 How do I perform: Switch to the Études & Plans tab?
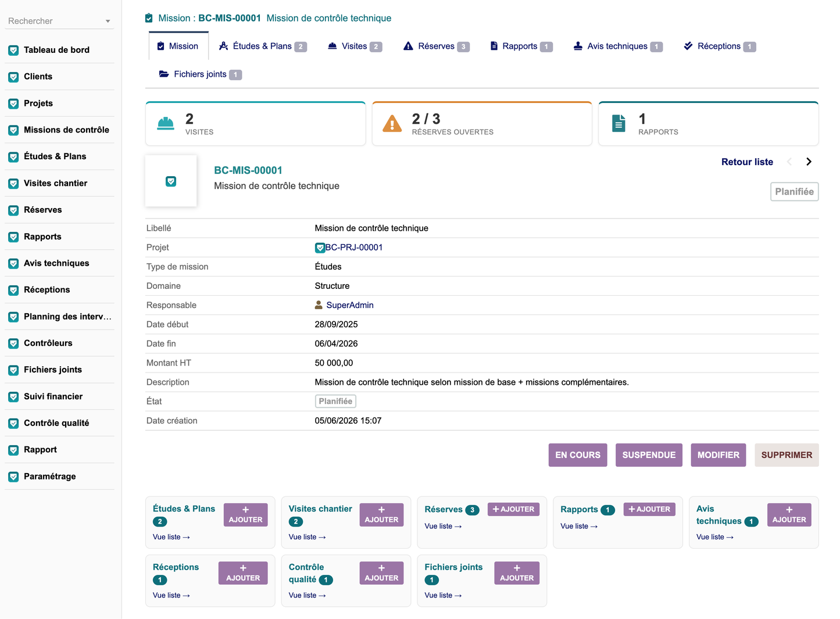[263, 46]
